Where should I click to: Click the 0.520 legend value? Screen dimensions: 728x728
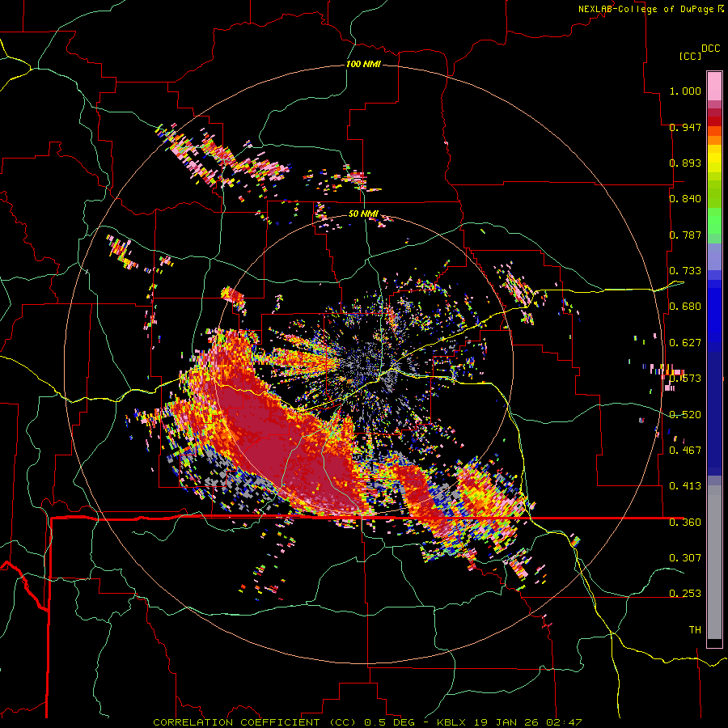point(685,415)
